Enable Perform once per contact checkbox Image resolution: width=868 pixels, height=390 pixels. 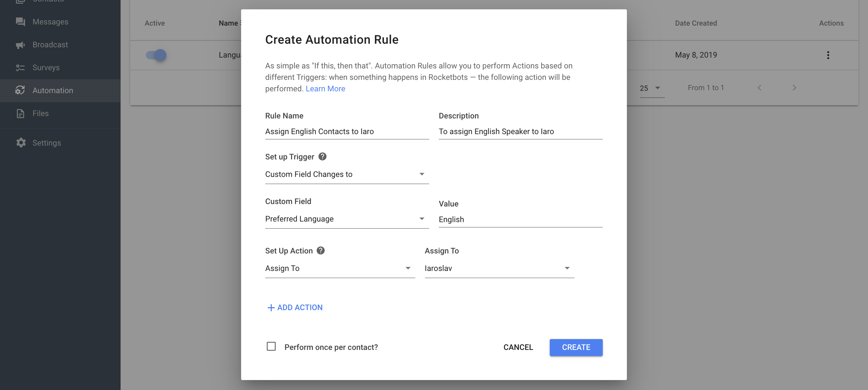pyautogui.click(x=271, y=347)
